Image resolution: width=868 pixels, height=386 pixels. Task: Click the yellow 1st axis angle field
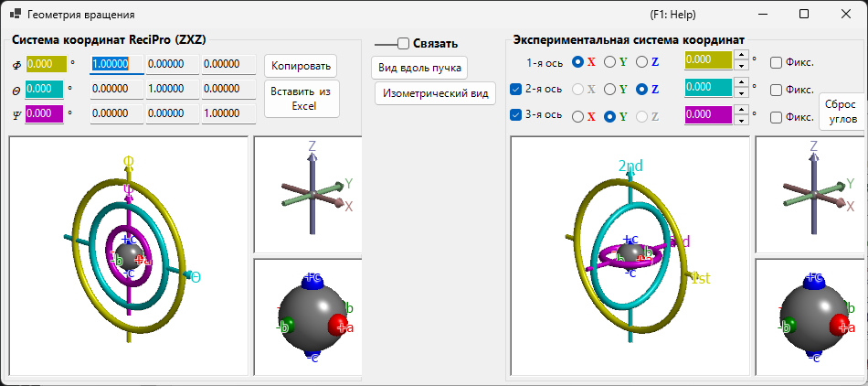tap(709, 59)
